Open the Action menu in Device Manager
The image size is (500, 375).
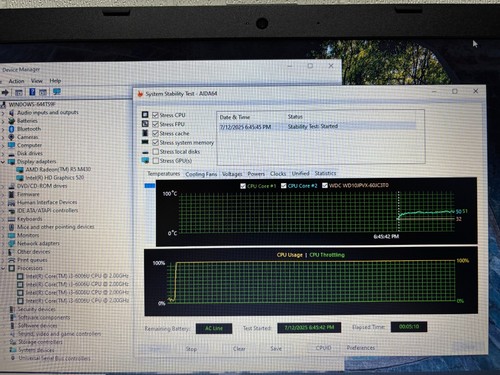[x=16, y=81]
